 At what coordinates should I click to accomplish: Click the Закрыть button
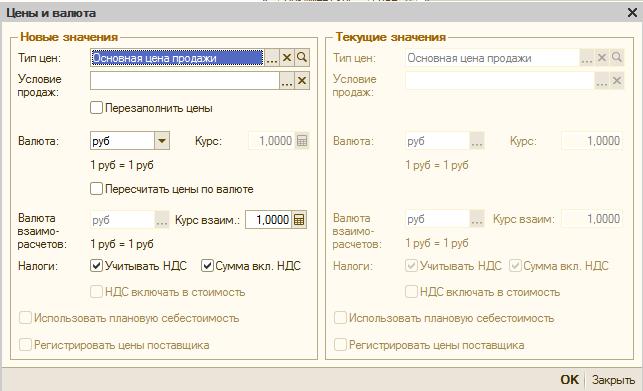[613, 380]
